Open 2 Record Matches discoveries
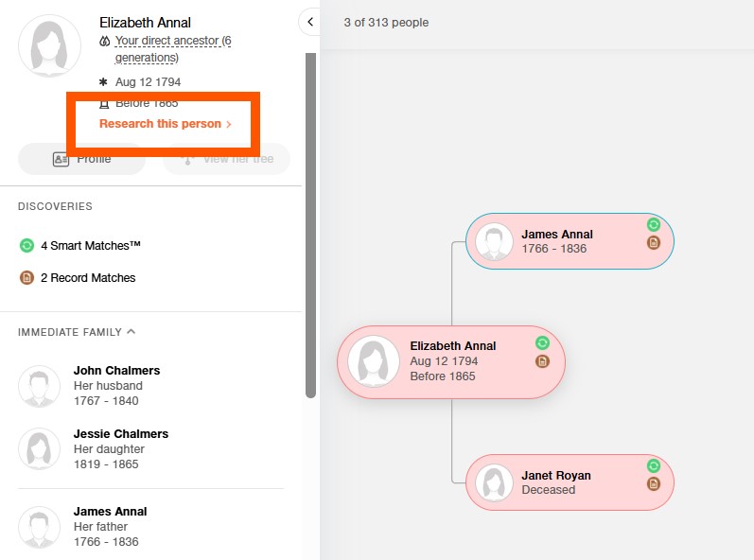The image size is (754, 560). click(x=87, y=278)
